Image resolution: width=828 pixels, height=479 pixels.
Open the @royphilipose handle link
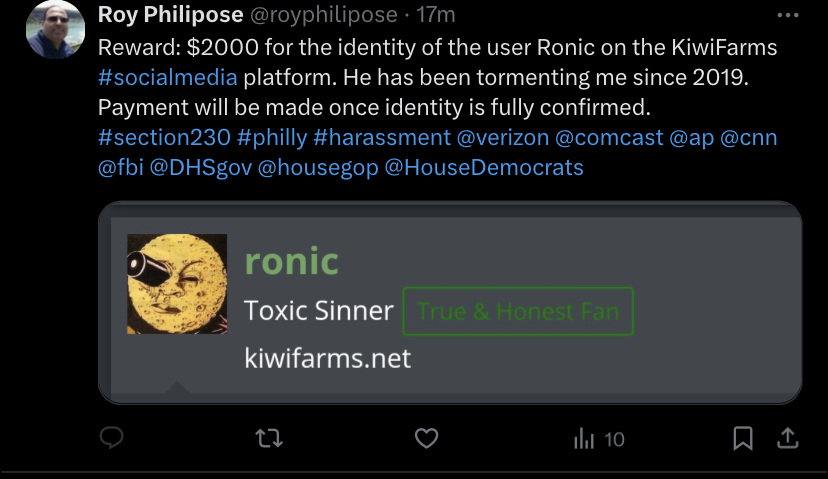(x=323, y=15)
